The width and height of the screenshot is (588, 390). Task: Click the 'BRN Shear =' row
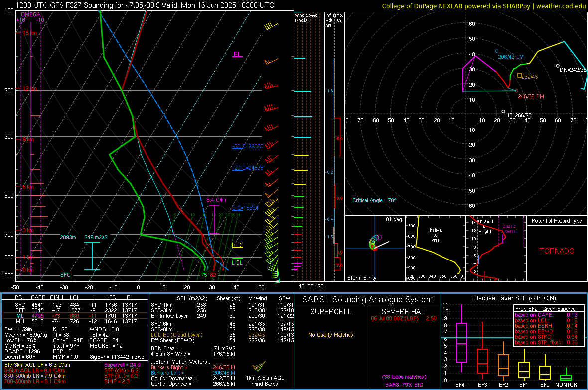click(x=193, y=348)
